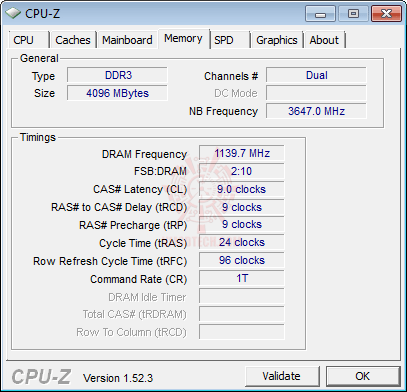This screenshot has height=392, width=407.
Task: Click the 'CAS# Latency (CL)' label
Action: (140, 189)
